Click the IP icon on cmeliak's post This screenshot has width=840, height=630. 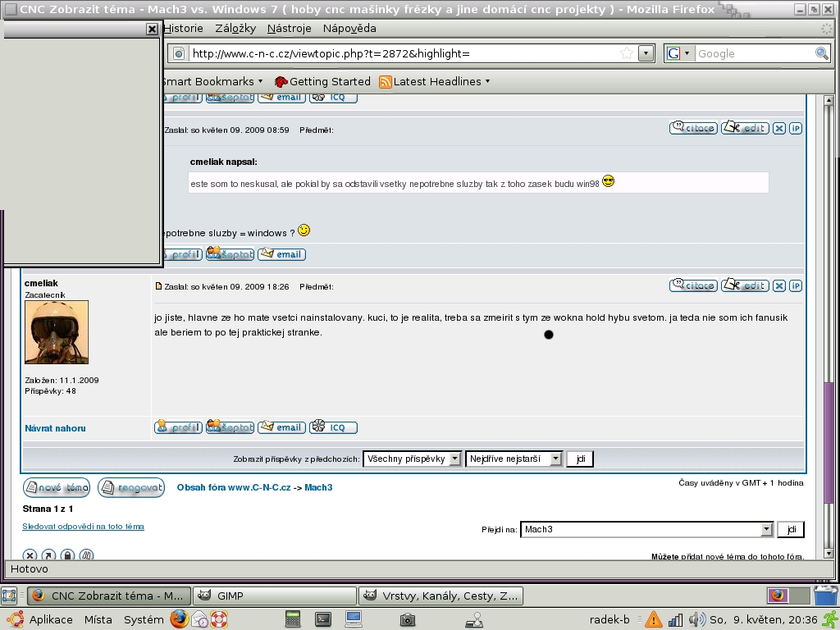click(x=795, y=285)
